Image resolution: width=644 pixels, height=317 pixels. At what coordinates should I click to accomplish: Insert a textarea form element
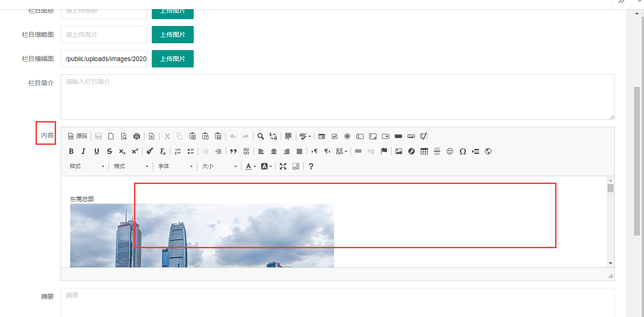click(x=373, y=136)
